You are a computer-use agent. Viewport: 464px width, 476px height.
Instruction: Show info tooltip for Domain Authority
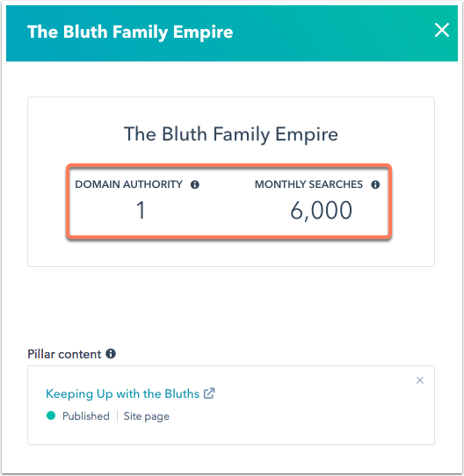(x=195, y=184)
